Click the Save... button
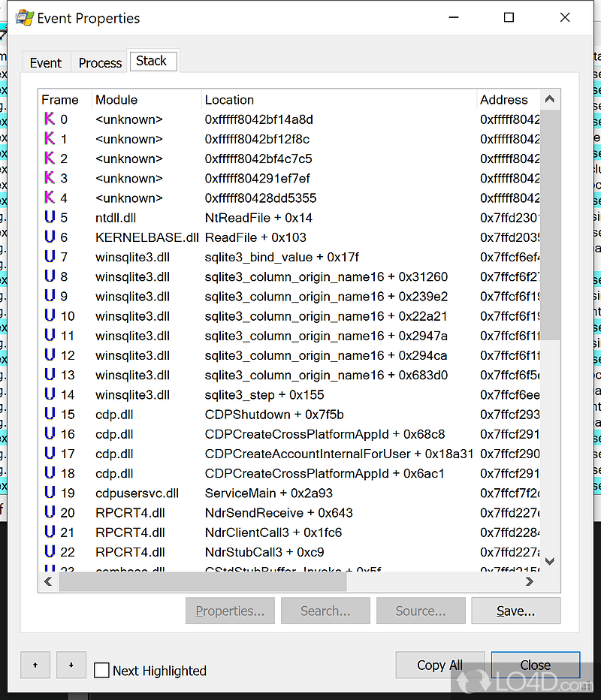601x700 pixels. (x=515, y=611)
